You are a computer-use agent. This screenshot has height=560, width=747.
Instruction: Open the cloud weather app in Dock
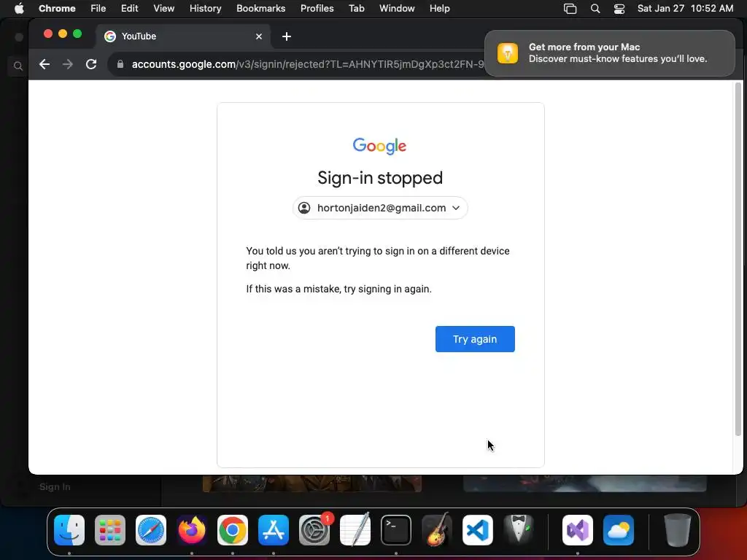(x=619, y=530)
